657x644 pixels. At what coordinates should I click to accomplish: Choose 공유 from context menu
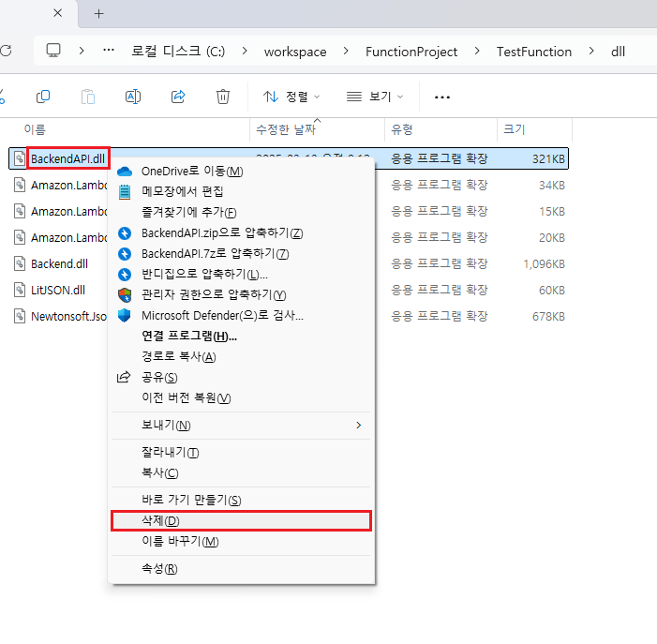coord(241,377)
